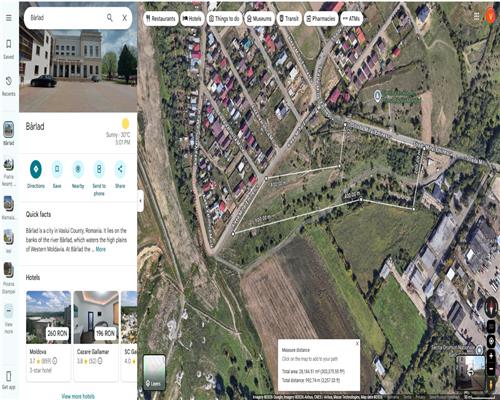This screenshot has width=500, height=400.
Task: Select the Bârlad recent item in sidebar
Action: (x=9, y=134)
